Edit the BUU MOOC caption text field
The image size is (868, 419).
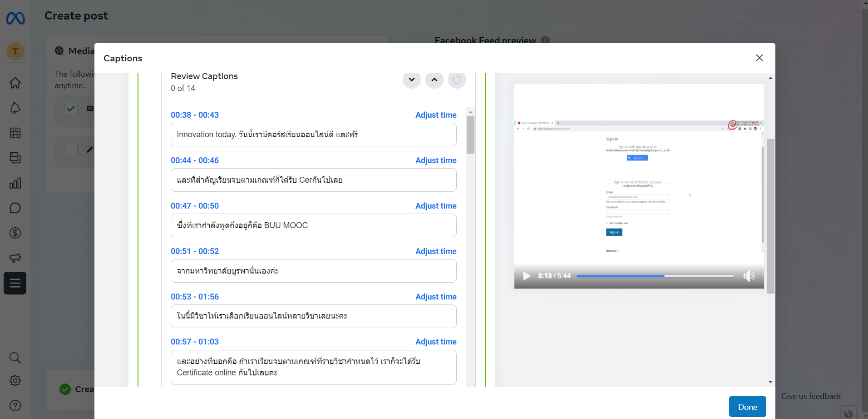tap(313, 225)
